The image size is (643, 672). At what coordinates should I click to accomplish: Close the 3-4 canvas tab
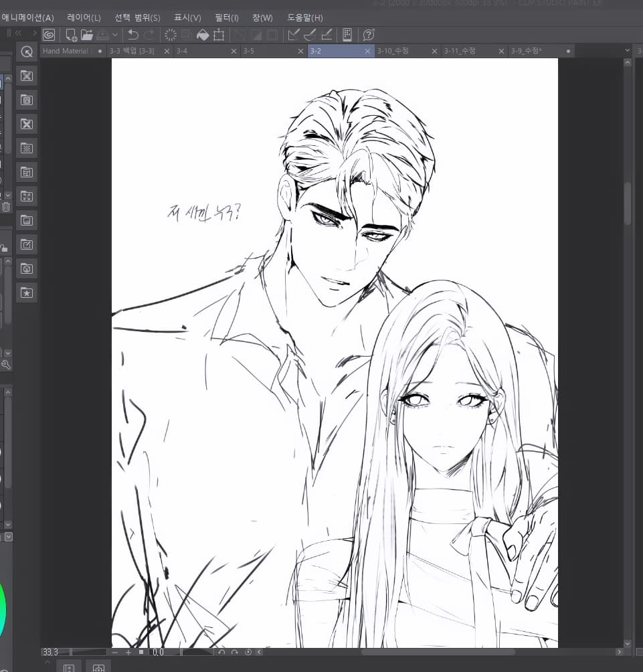[x=234, y=51]
